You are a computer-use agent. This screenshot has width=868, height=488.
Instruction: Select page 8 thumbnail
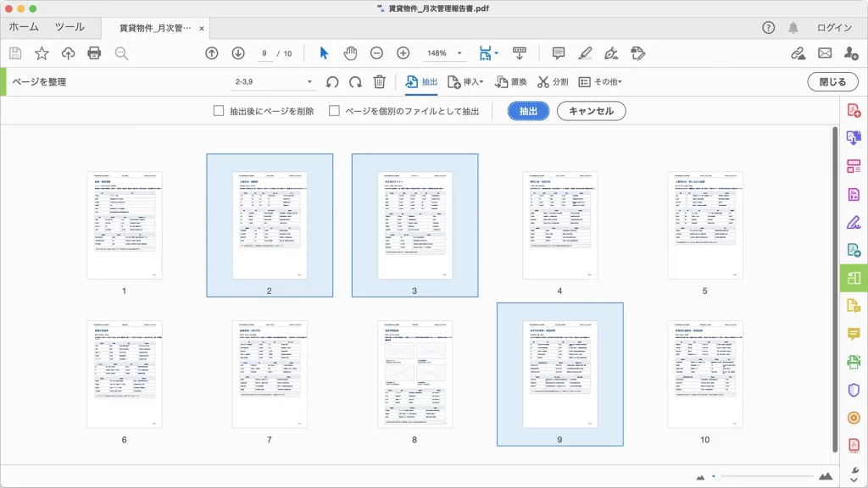point(415,374)
